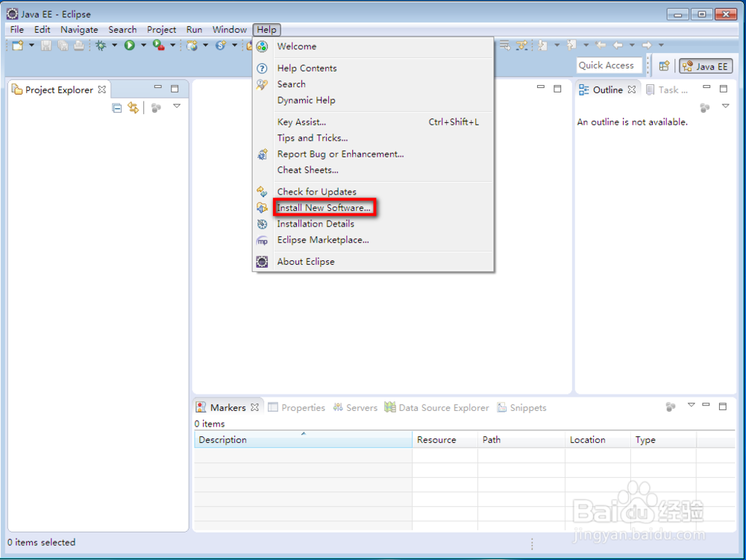This screenshot has width=746, height=560.
Task: Open the Edit menu
Action: tap(42, 30)
